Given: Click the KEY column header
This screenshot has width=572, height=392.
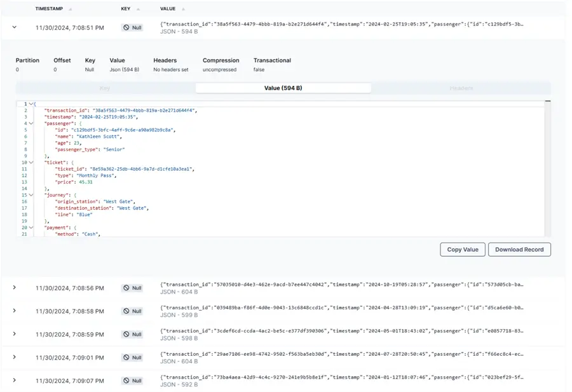Looking at the screenshot, I should click(x=126, y=9).
